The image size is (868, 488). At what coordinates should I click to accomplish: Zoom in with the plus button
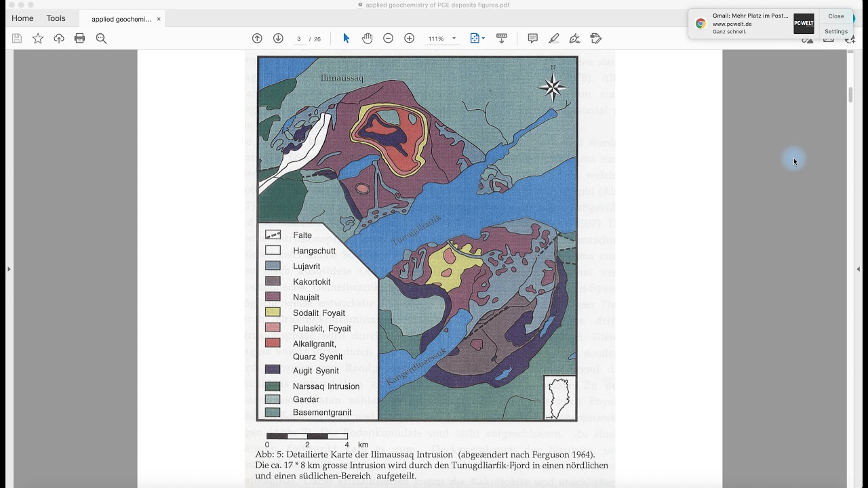409,39
